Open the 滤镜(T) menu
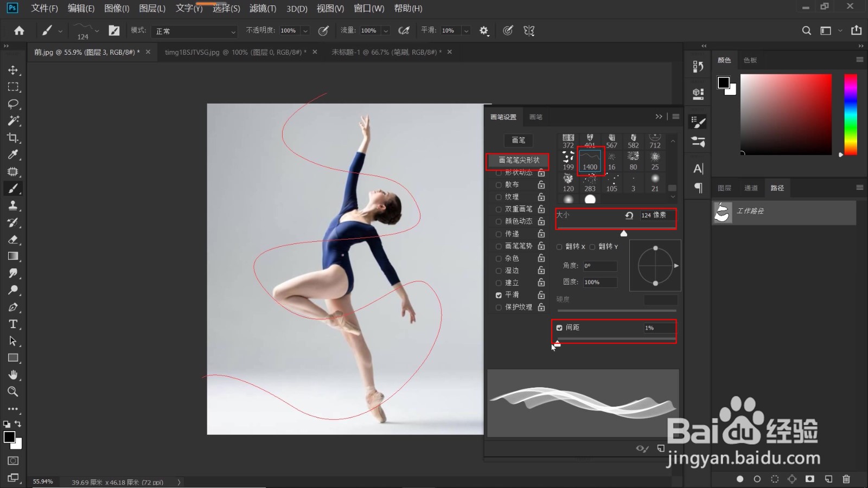The height and width of the screenshot is (488, 868). (263, 8)
